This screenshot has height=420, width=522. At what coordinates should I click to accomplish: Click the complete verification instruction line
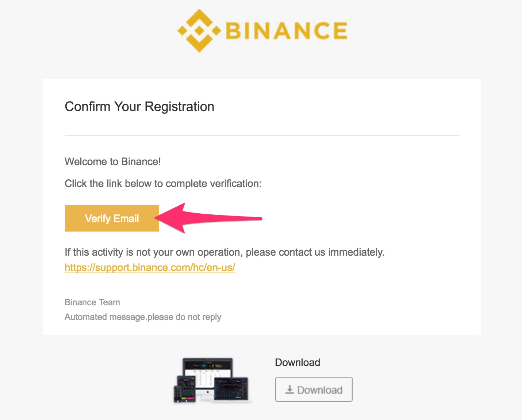[163, 183]
